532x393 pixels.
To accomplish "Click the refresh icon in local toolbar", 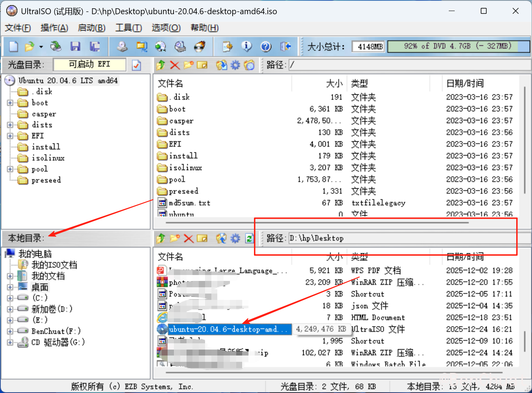I will [249, 238].
